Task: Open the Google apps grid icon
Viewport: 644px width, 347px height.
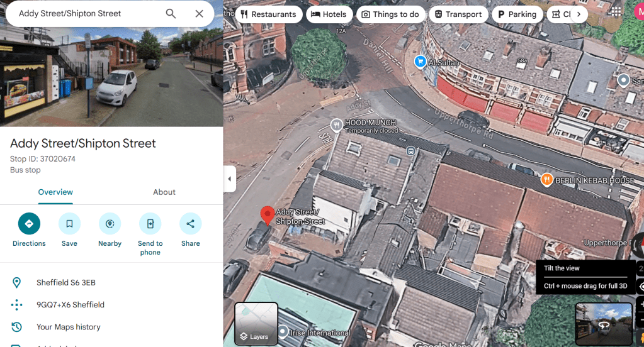Action: pos(616,13)
